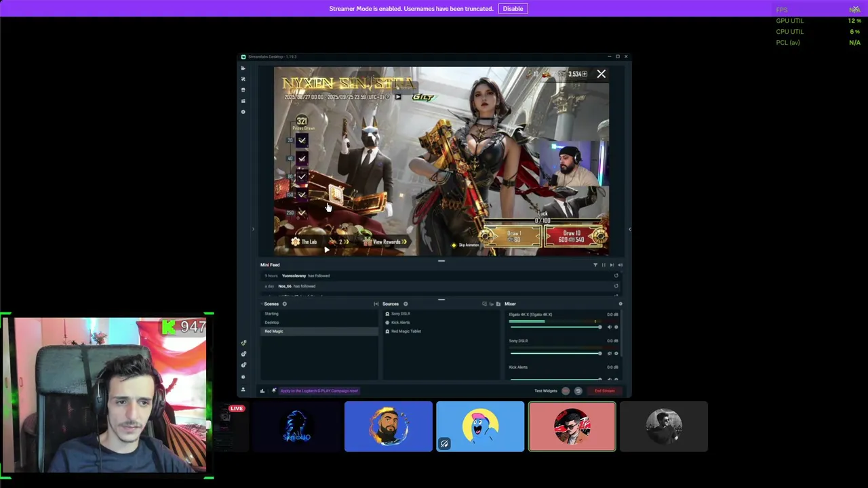This screenshot has height=488, width=868.
Task: Expand the right side panel arrow
Action: [629, 229]
